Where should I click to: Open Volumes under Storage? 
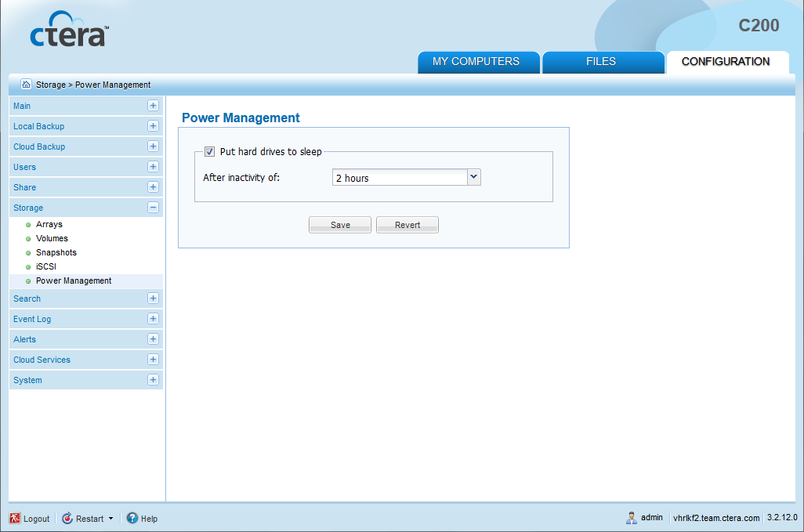pyautogui.click(x=52, y=239)
